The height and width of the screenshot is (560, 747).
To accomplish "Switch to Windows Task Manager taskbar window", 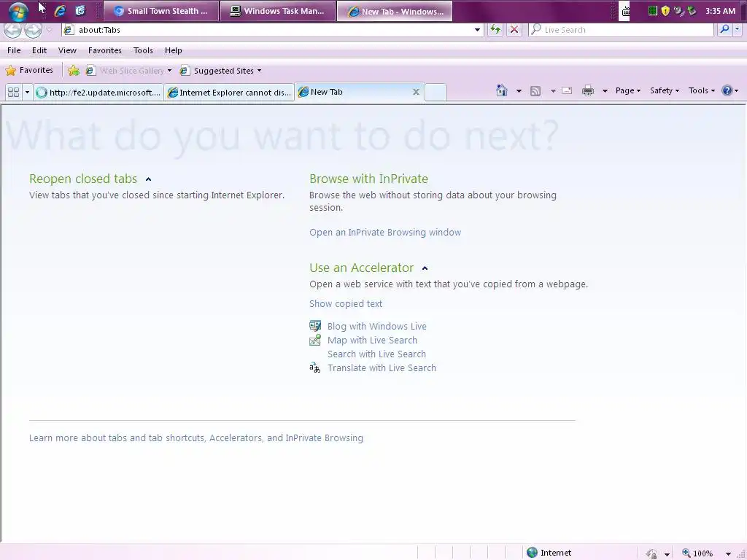I will [277, 11].
